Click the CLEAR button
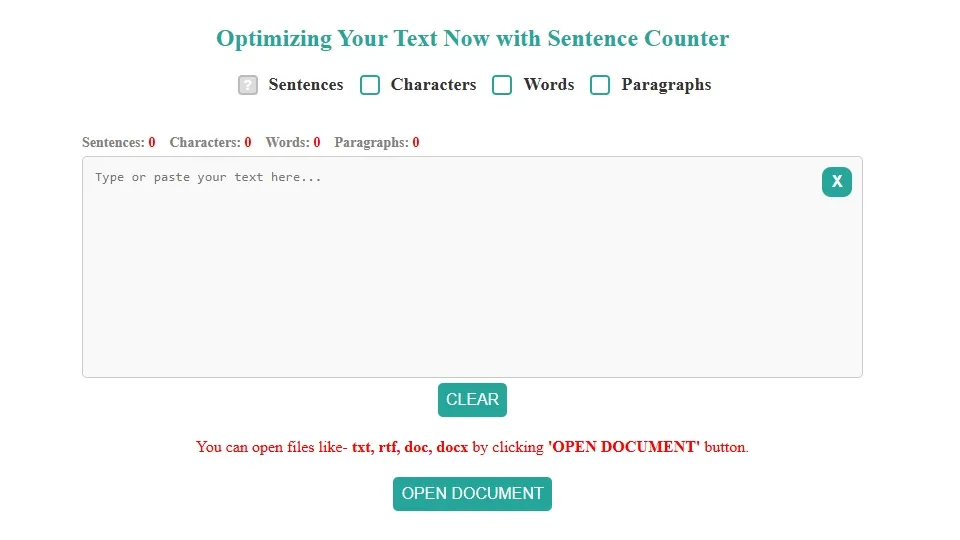Screen dimensions: 960x540 [x=472, y=400]
